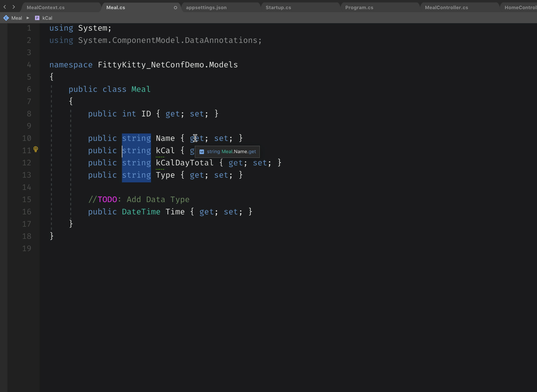Viewport: 537px width, 392px height.
Task: Click the kCal property icon in breadcrumb
Action: [x=37, y=18]
